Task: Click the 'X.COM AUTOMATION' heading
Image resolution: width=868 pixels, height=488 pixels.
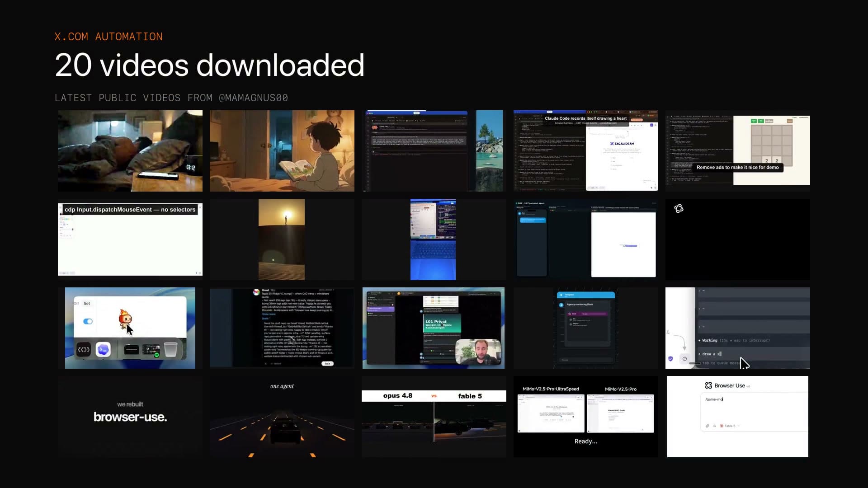Action: (108, 37)
